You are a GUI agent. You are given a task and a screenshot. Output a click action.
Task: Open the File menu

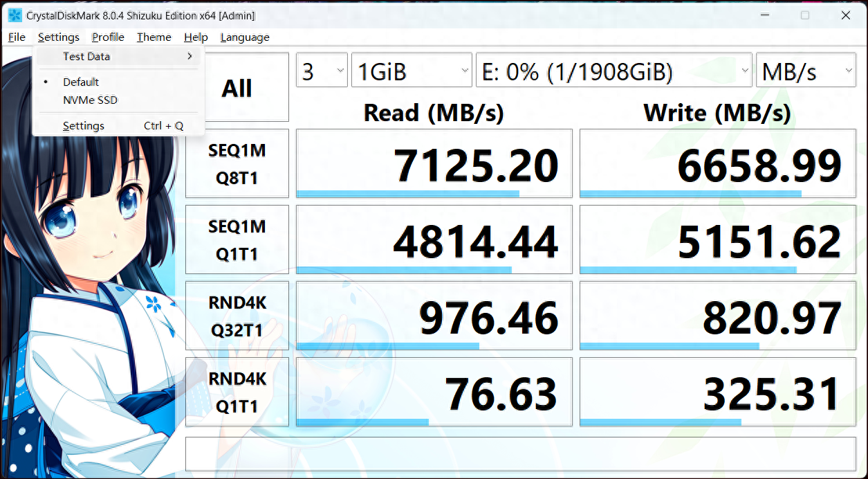(17, 37)
